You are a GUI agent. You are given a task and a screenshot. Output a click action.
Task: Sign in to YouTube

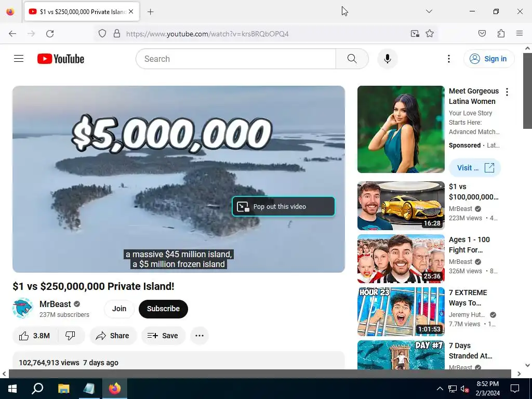(488, 59)
